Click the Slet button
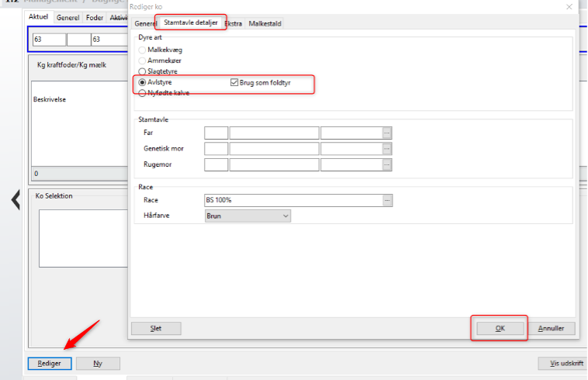Screen dimensions: 588x380 tap(156, 328)
